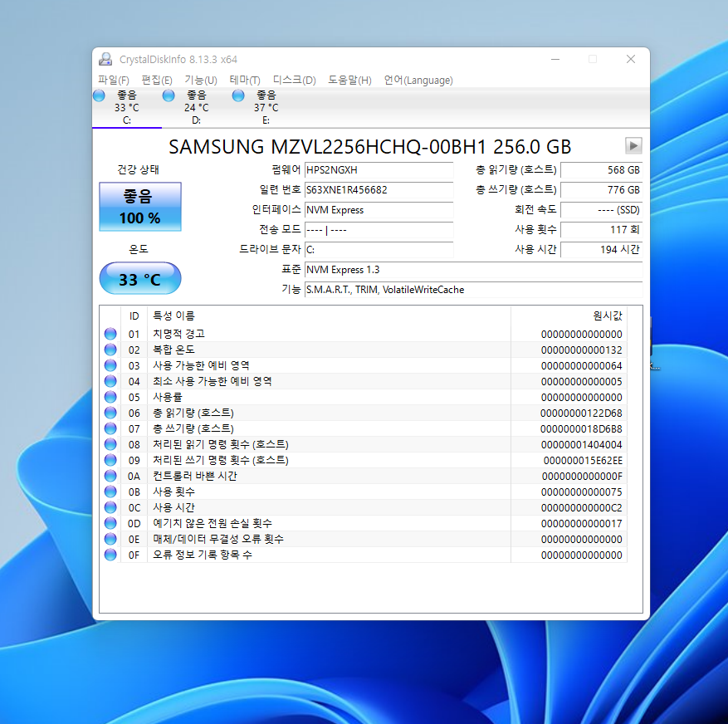This screenshot has width=728, height=724.
Task: Open the 편집(E) menu
Action: [x=157, y=80]
